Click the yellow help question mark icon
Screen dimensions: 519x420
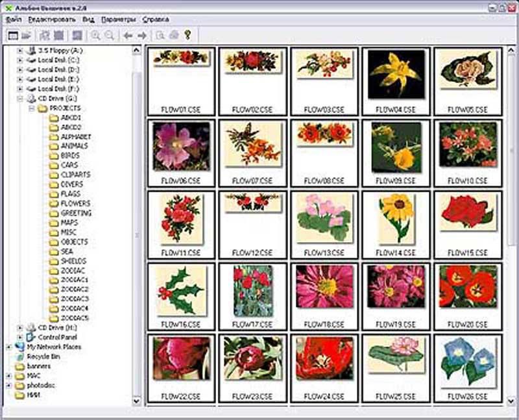[188, 35]
